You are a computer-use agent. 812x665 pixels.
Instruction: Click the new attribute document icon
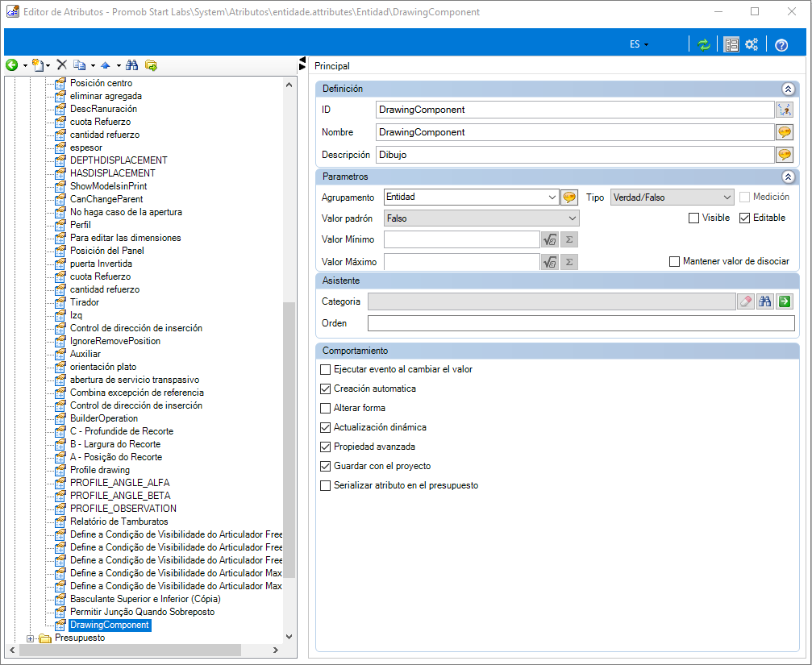click(x=37, y=65)
